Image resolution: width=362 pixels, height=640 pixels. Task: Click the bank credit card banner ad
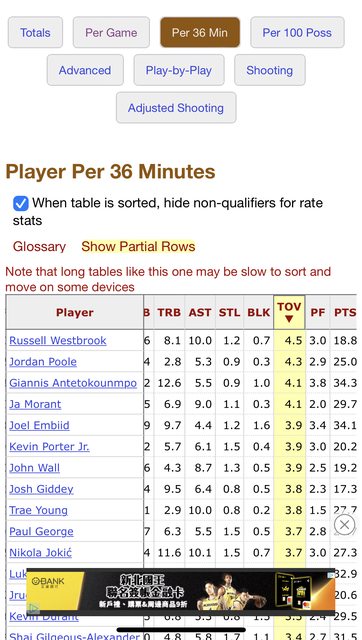tap(180, 591)
